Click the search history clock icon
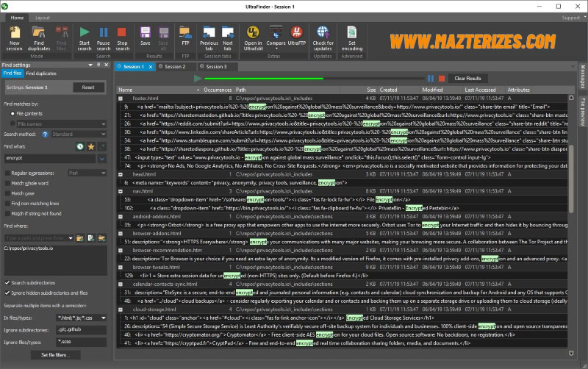 pyautogui.click(x=80, y=146)
